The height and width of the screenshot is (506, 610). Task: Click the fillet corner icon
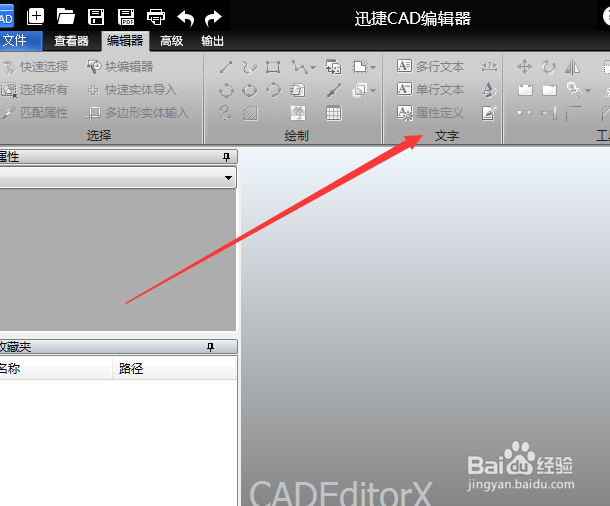(573, 113)
